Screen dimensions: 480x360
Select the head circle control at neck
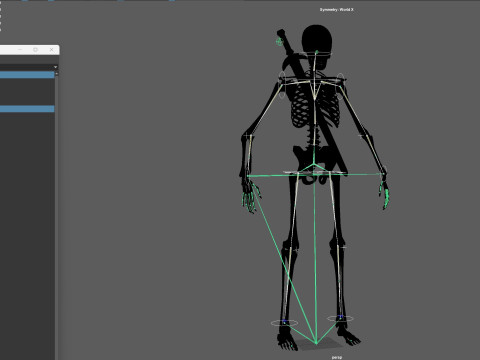click(316, 54)
